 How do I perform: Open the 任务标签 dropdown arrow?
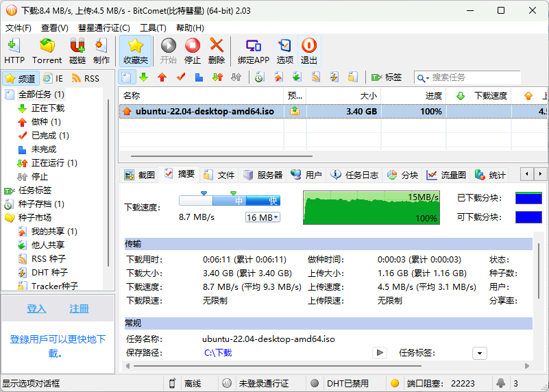pos(479,353)
